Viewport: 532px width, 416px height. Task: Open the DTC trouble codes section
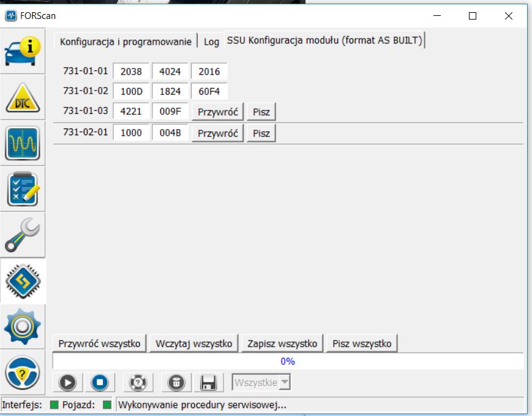(x=23, y=98)
